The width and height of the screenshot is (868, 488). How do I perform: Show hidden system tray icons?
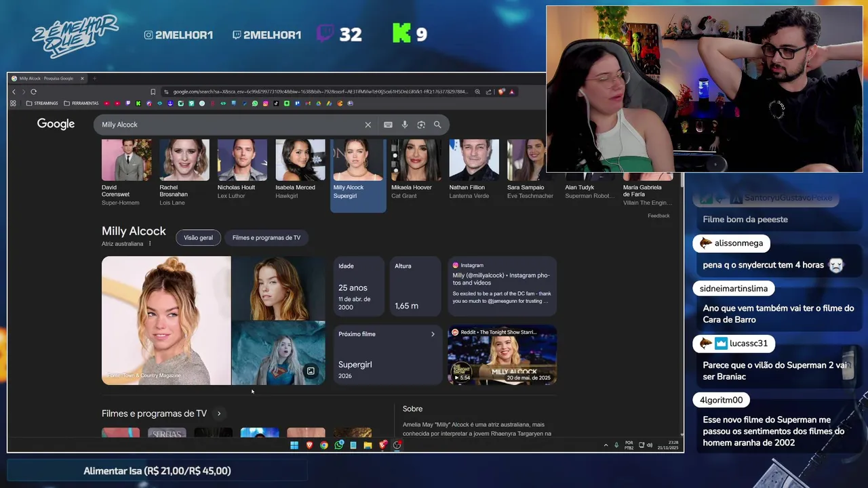pos(606,445)
